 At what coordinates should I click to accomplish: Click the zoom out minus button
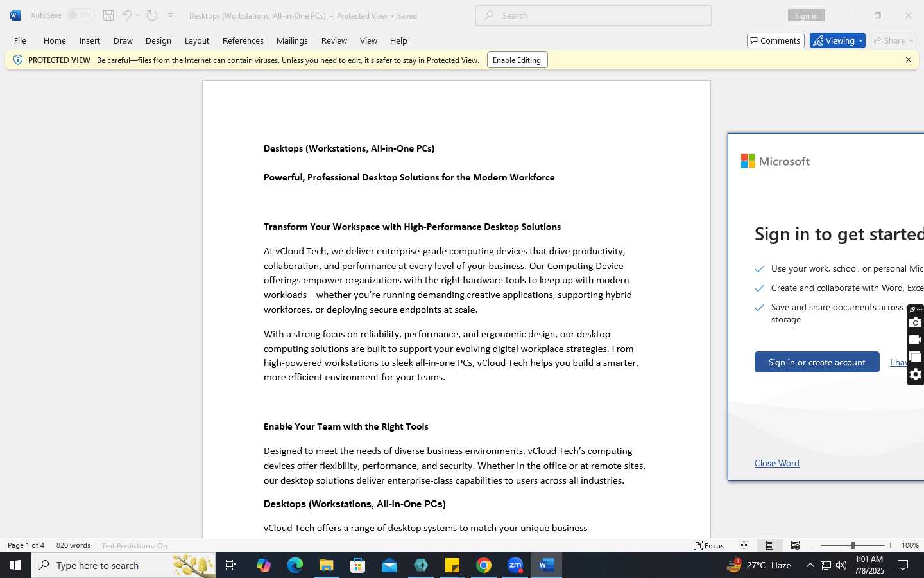pyautogui.click(x=815, y=545)
